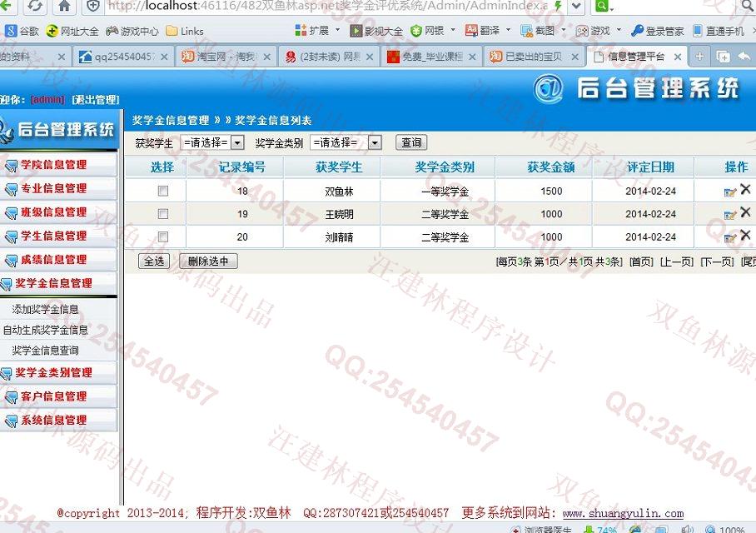Go to 下一页 next page link
Image resolution: width=756 pixels, height=533 pixels.
click(x=717, y=262)
